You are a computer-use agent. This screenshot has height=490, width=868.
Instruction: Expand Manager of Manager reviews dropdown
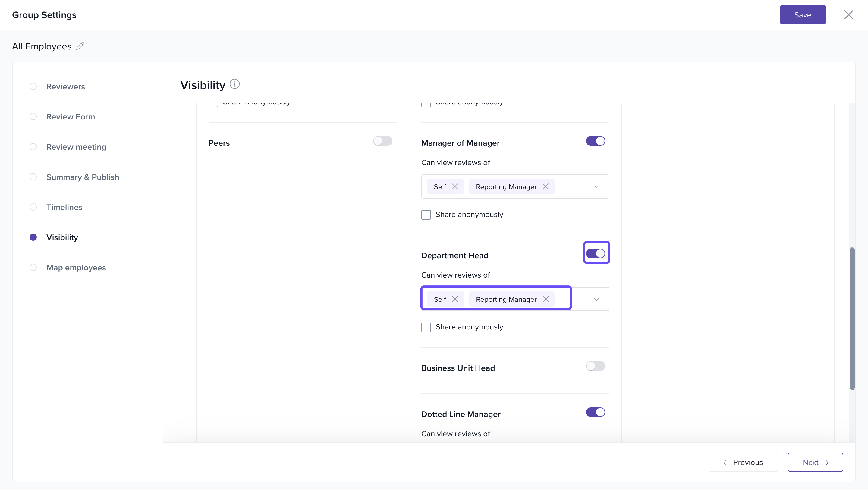pyautogui.click(x=596, y=187)
